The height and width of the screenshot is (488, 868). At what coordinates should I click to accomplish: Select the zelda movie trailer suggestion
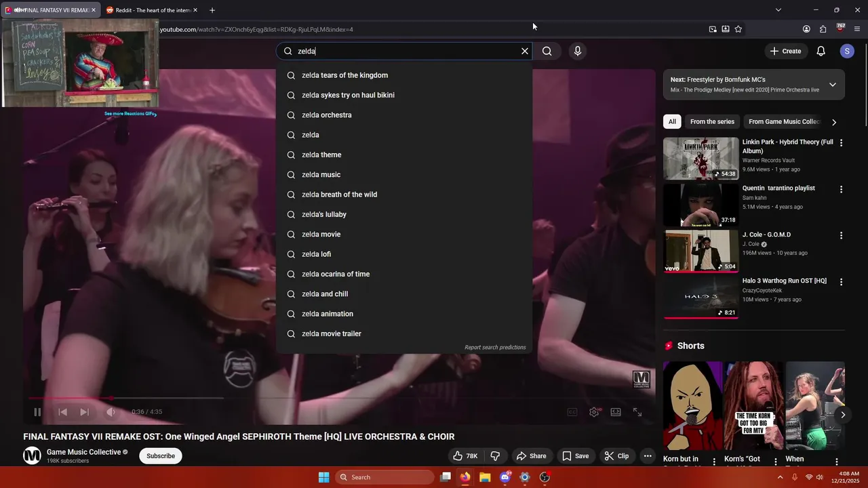(404, 333)
